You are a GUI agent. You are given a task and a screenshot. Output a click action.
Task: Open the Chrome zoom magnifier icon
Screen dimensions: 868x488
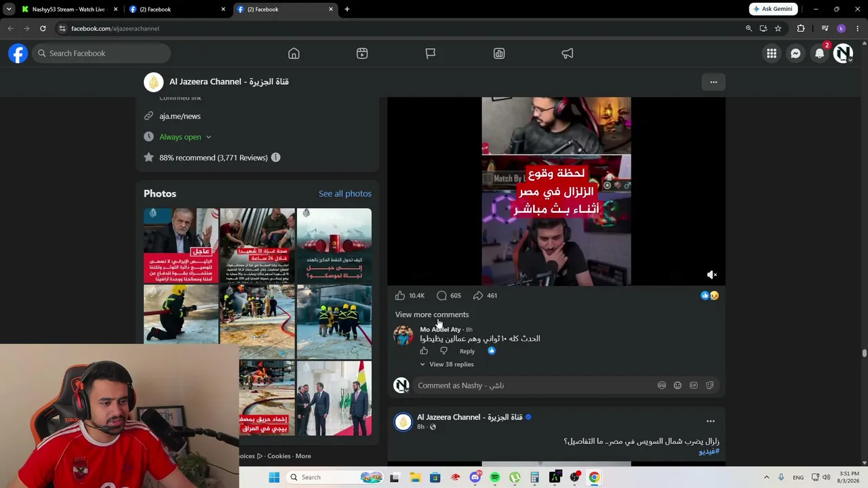(749, 28)
